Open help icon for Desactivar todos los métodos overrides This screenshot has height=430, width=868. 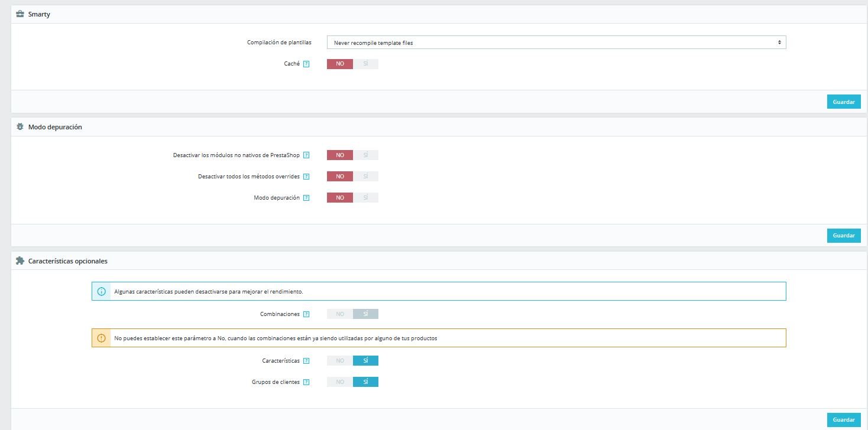[x=306, y=177]
